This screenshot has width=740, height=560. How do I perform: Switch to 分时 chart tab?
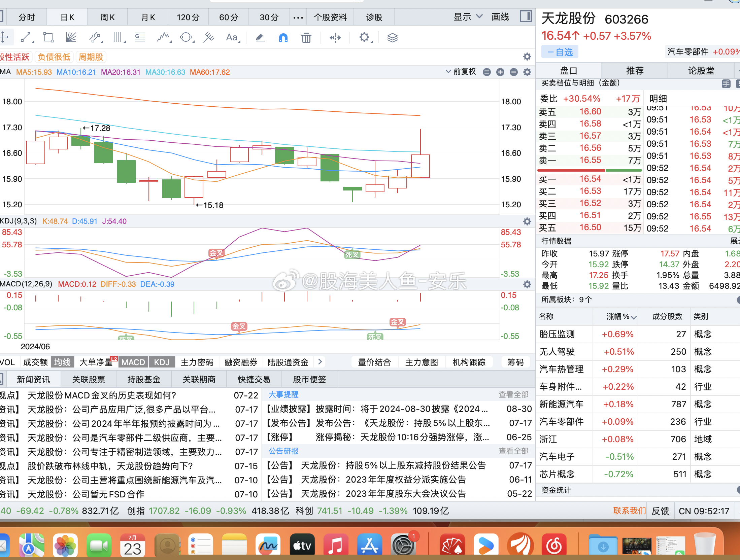click(x=27, y=17)
